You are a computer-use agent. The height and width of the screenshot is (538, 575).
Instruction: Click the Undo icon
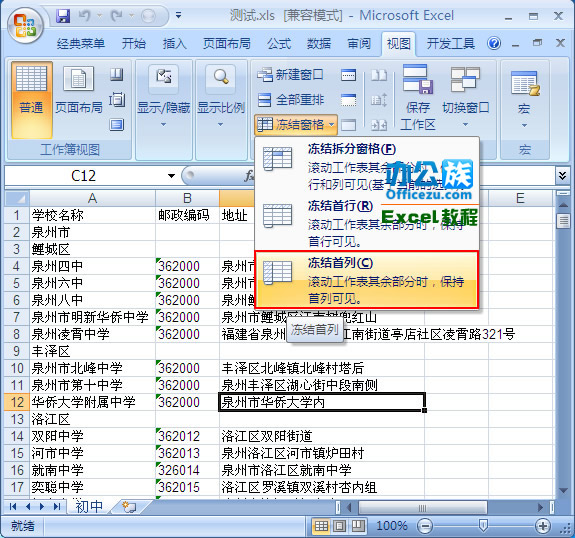click(85, 15)
